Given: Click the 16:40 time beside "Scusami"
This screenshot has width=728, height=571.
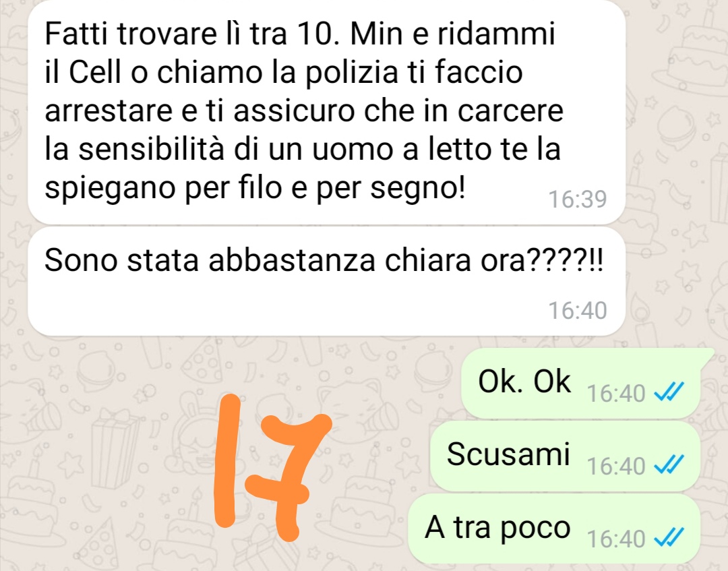Looking at the screenshot, I should click(x=616, y=466).
